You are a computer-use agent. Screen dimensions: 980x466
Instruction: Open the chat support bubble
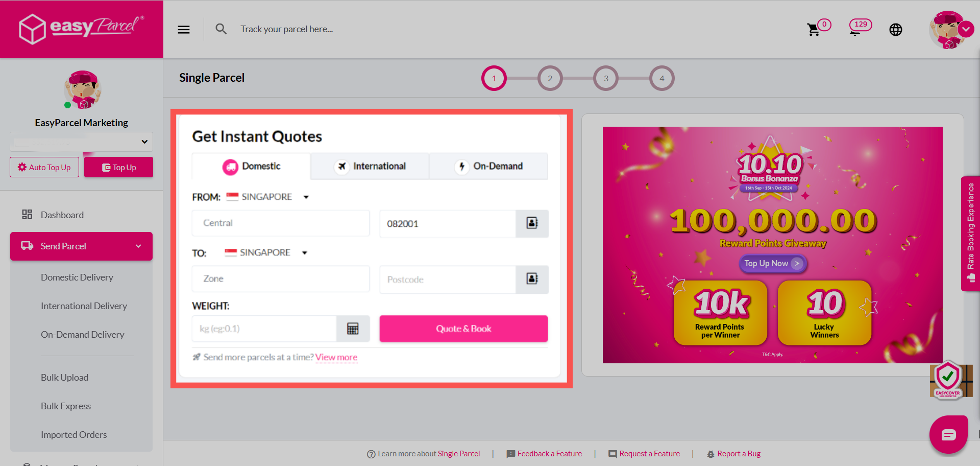pyautogui.click(x=948, y=435)
